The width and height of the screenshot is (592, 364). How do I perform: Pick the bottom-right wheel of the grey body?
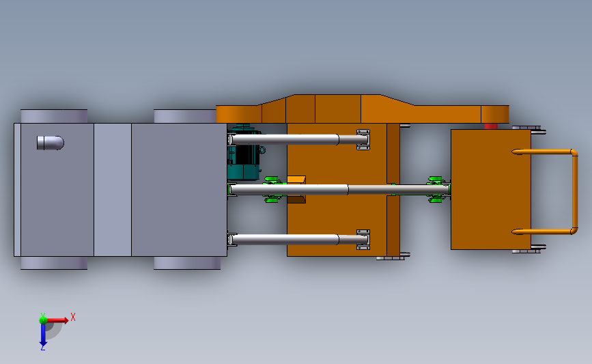[187, 263]
